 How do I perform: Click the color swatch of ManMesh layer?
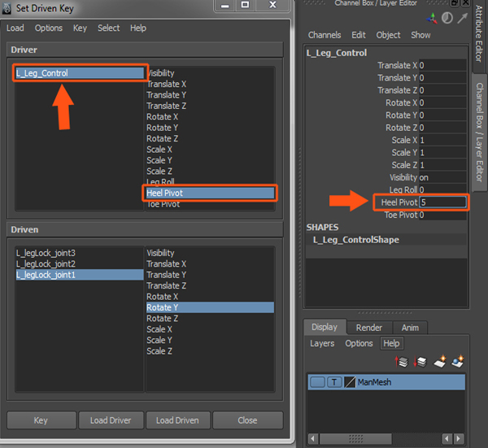coord(350,382)
